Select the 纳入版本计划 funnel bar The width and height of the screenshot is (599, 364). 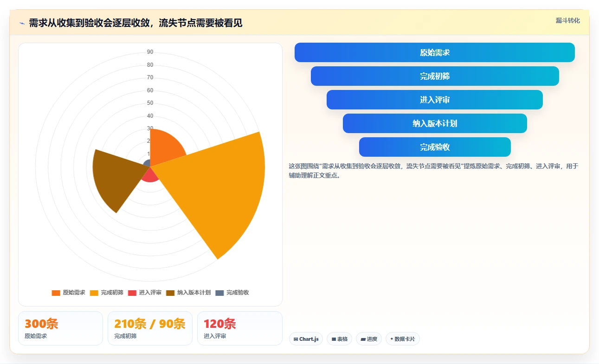[435, 123]
